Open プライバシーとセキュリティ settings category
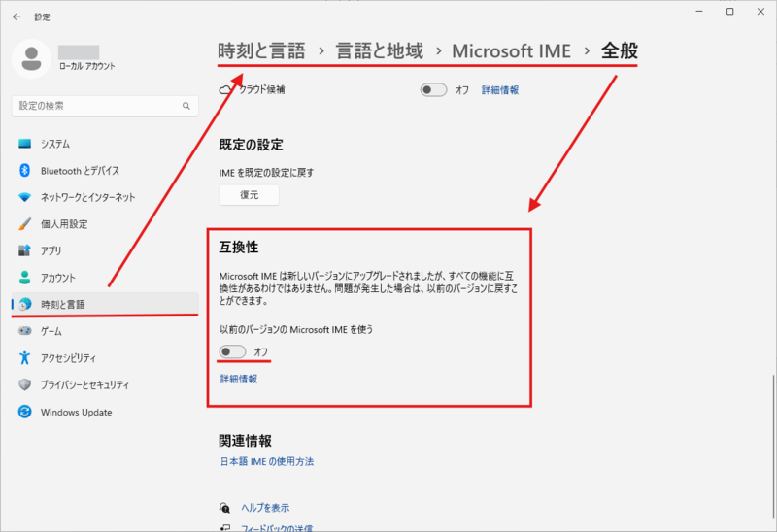This screenshot has width=777, height=532. click(105, 384)
